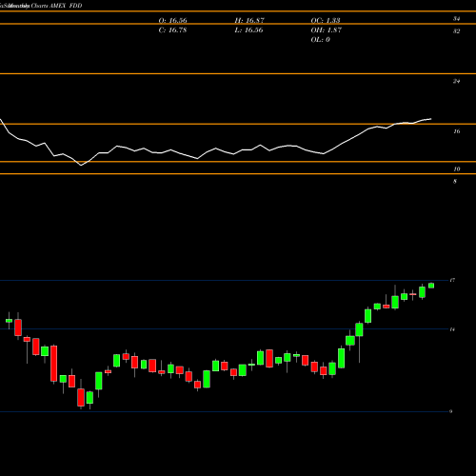Click the 'L: 16.56' low value
This screenshot has height=476, width=476.
(248, 30)
